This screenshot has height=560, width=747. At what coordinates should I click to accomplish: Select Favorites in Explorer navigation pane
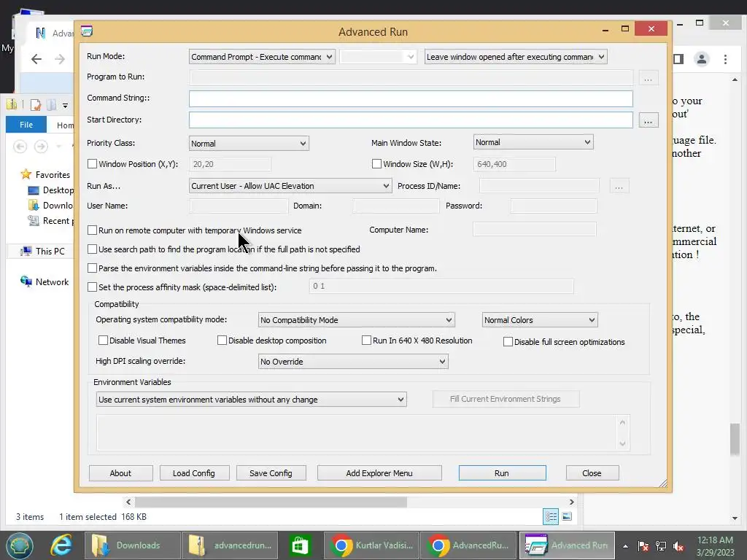53,175
